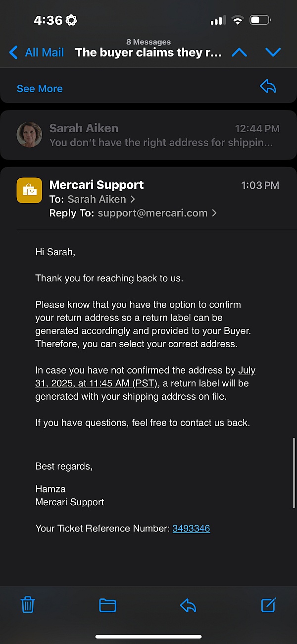The width and height of the screenshot is (297, 644).
Task: Tap the Mercari Support sender name
Action: pyautogui.click(x=97, y=185)
